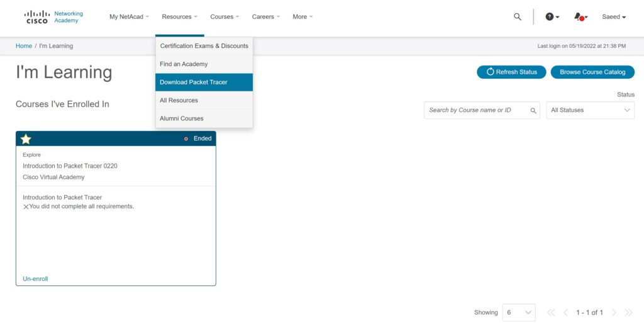Screen dimensions: 644x330
Task: Click the Cisco Networking Academy logo
Action: click(x=53, y=17)
